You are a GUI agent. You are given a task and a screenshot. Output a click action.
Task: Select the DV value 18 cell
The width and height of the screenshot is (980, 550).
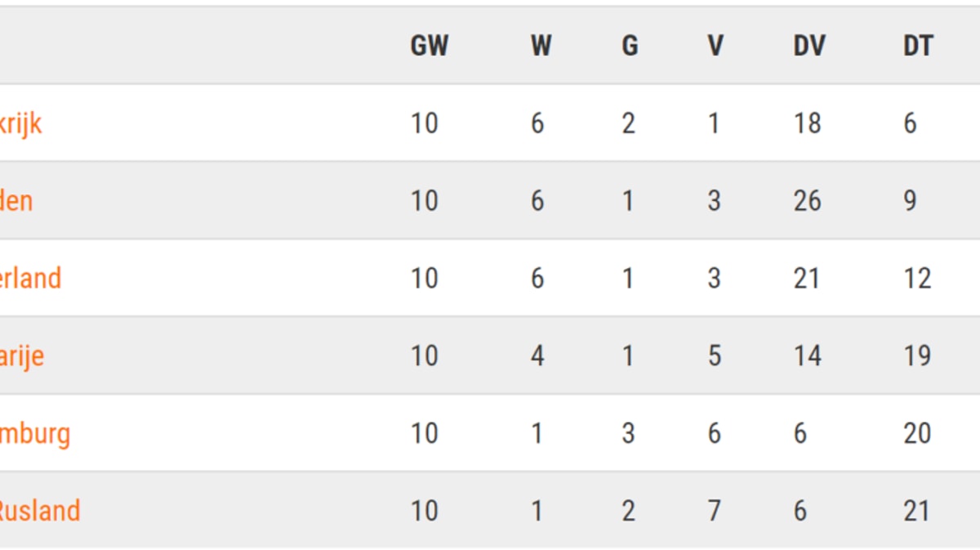pos(807,123)
